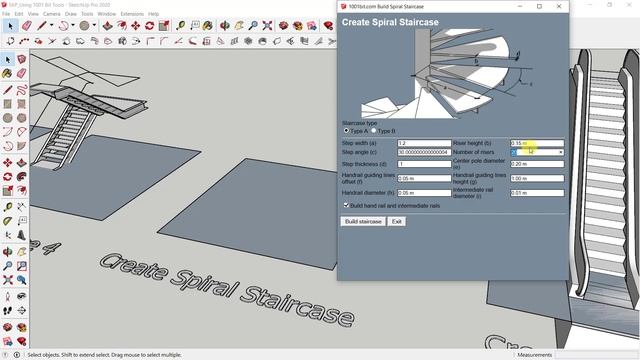Select Type A staircase radio button
This screenshot has height=360, width=640.
(x=346, y=131)
